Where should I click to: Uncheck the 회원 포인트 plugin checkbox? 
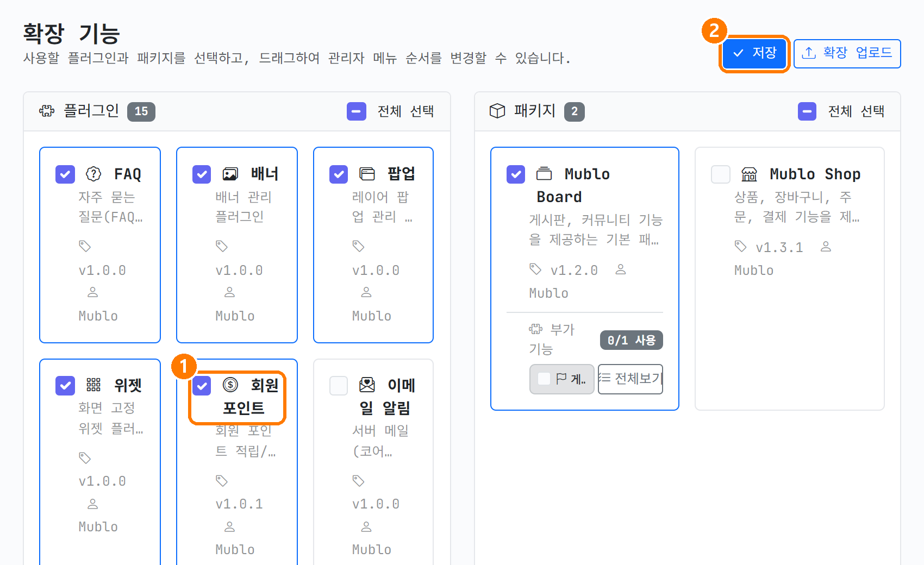[202, 386]
